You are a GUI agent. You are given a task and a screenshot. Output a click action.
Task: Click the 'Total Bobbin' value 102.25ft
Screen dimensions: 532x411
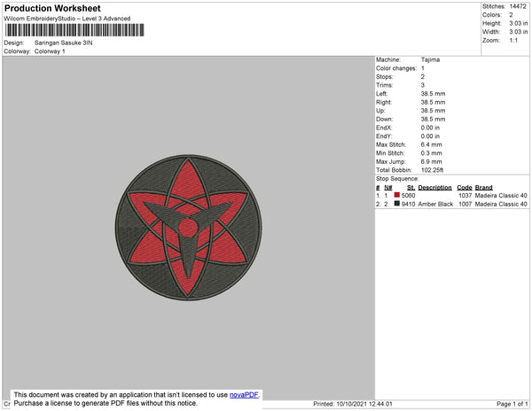433,170
